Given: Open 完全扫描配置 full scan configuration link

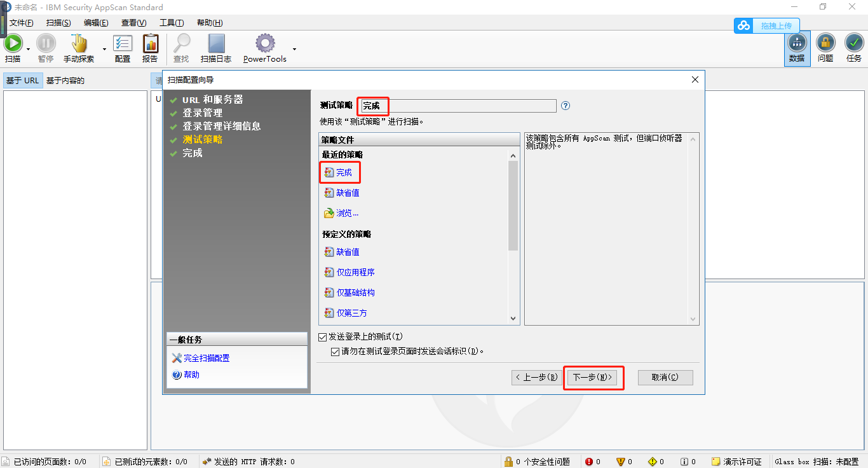Looking at the screenshot, I should 207,358.
